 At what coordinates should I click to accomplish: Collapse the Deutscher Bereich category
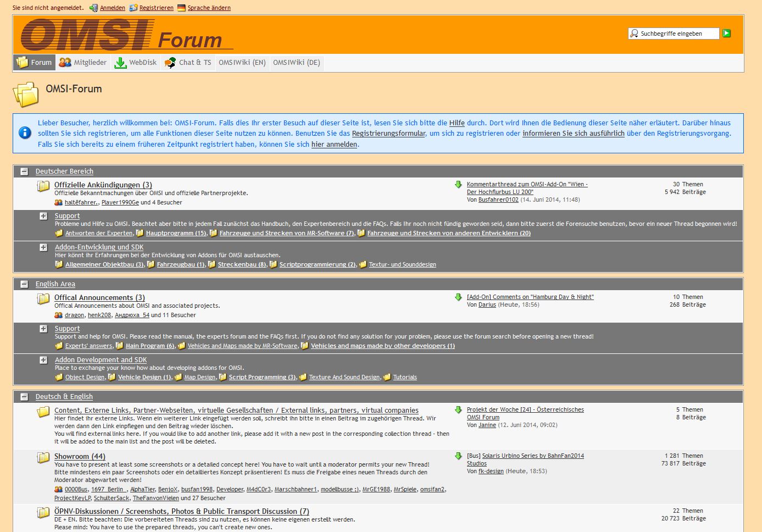24,171
